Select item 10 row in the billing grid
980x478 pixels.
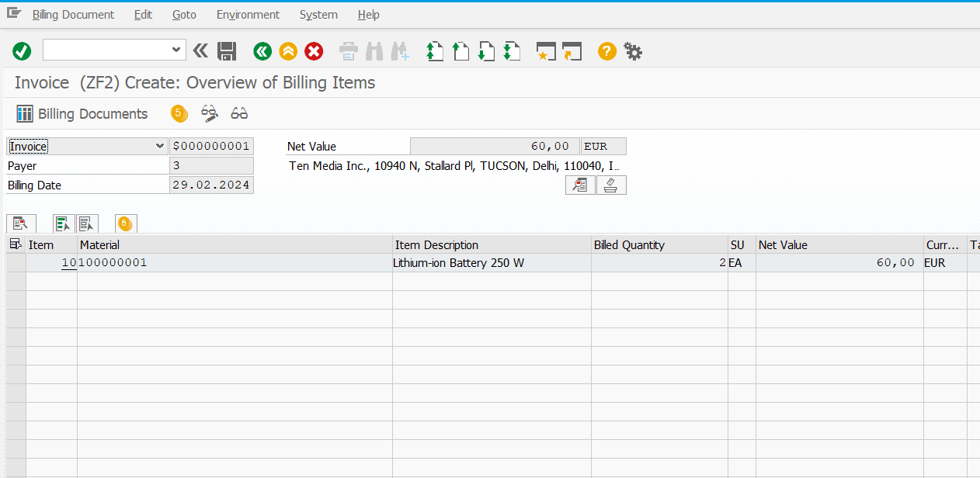click(68, 262)
